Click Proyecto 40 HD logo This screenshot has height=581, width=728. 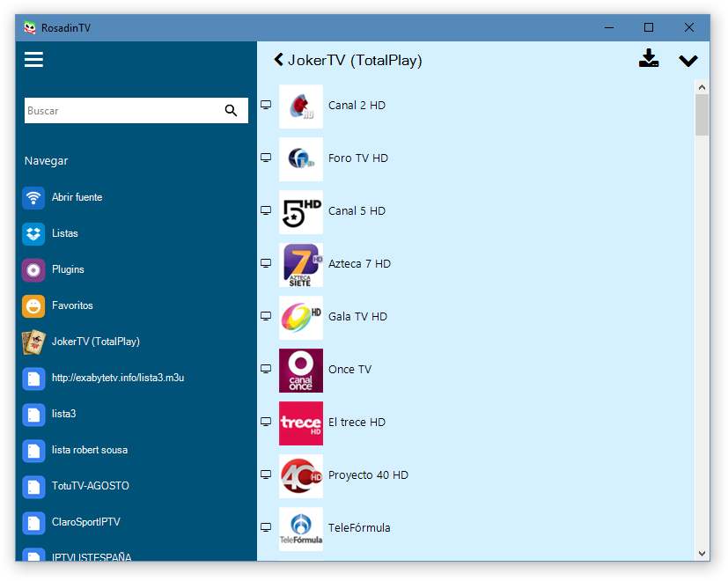point(301,476)
